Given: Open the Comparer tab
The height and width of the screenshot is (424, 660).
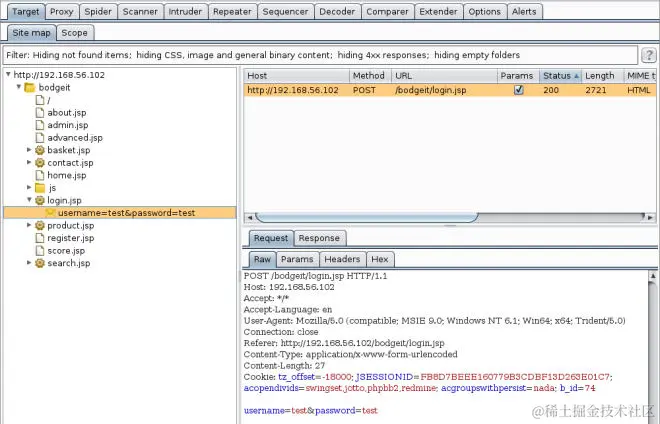Looking at the screenshot, I should (x=387, y=12).
